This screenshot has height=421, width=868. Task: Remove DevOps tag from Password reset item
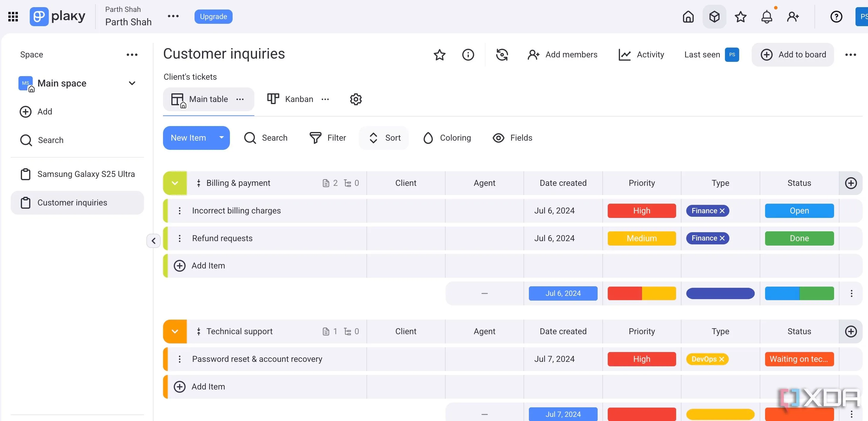pyautogui.click(x=722, y=359)
